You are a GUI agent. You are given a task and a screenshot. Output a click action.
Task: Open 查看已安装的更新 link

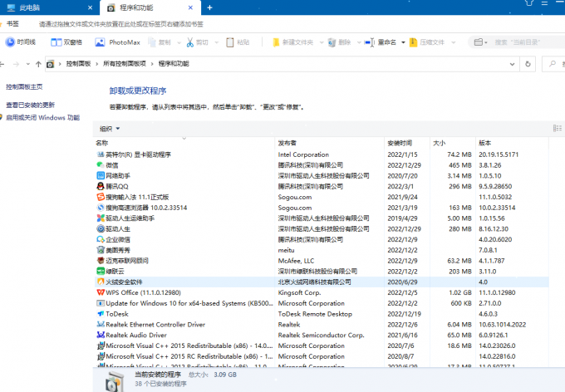(x=31, y=105)
